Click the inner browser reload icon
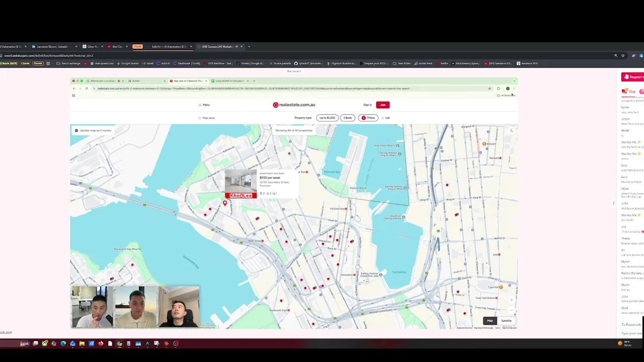This screenshot has height=362, width=644. click(86, 88)
